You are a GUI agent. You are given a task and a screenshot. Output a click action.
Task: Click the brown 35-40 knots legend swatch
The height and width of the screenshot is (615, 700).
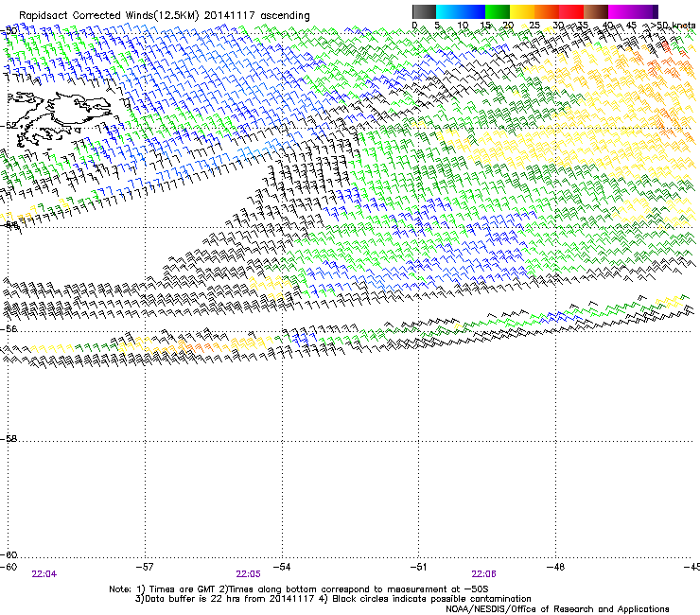point(596,11)
